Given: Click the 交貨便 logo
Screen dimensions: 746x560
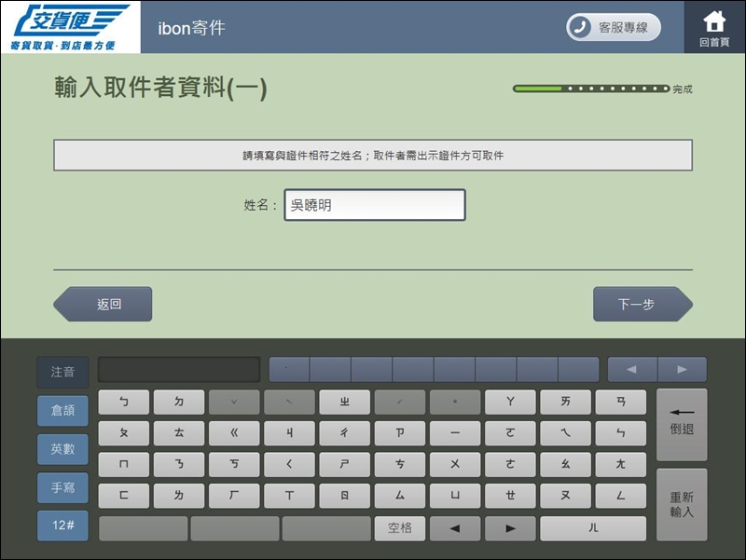Looking at the screenshot, I should [70, 27].
